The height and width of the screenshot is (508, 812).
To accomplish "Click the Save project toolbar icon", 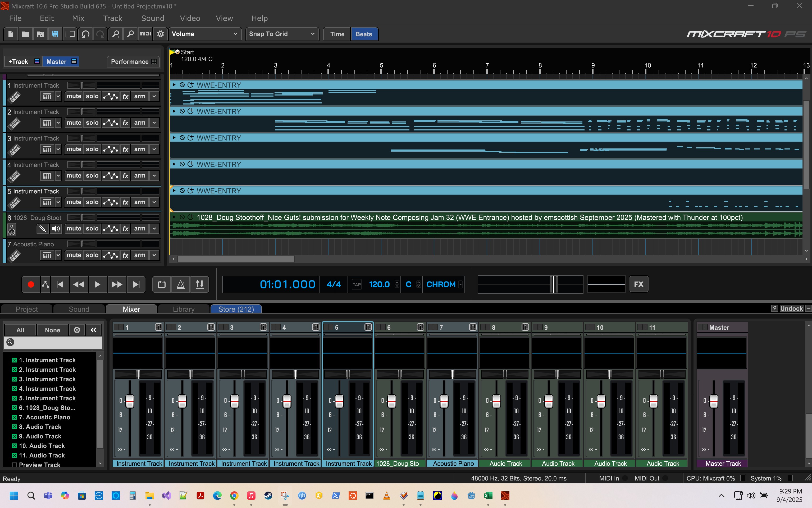I will pyautogui.click(x=55, y=34).
